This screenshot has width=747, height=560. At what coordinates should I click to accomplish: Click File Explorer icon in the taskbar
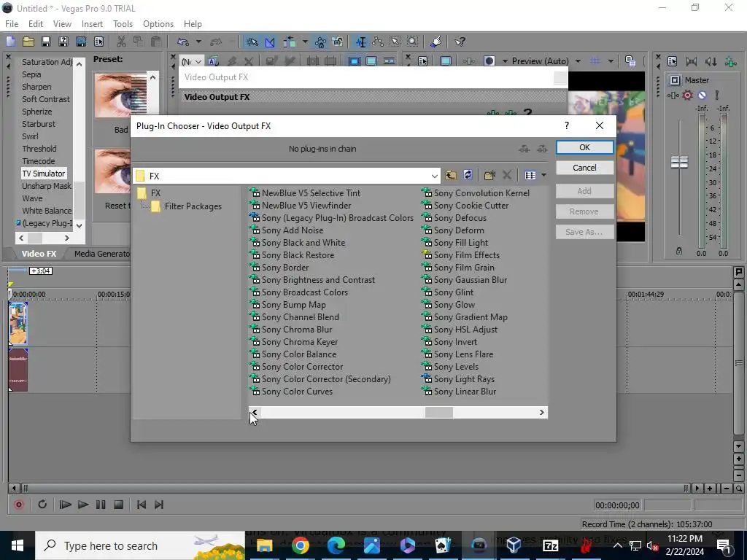point(264,545)
